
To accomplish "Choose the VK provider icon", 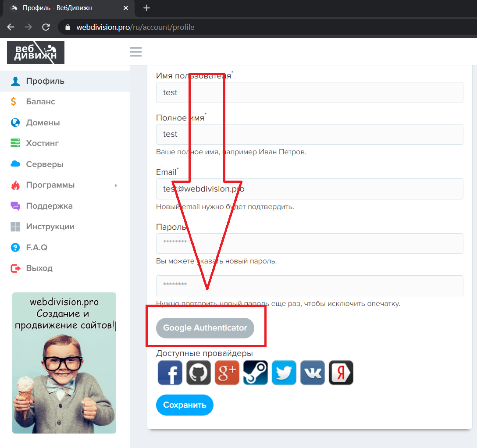I will 312,373.
